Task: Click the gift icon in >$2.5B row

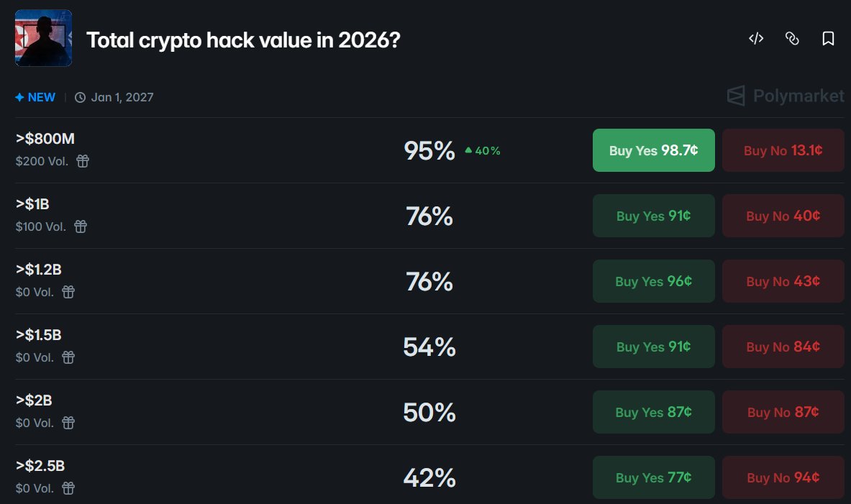Action: point(68,488)
